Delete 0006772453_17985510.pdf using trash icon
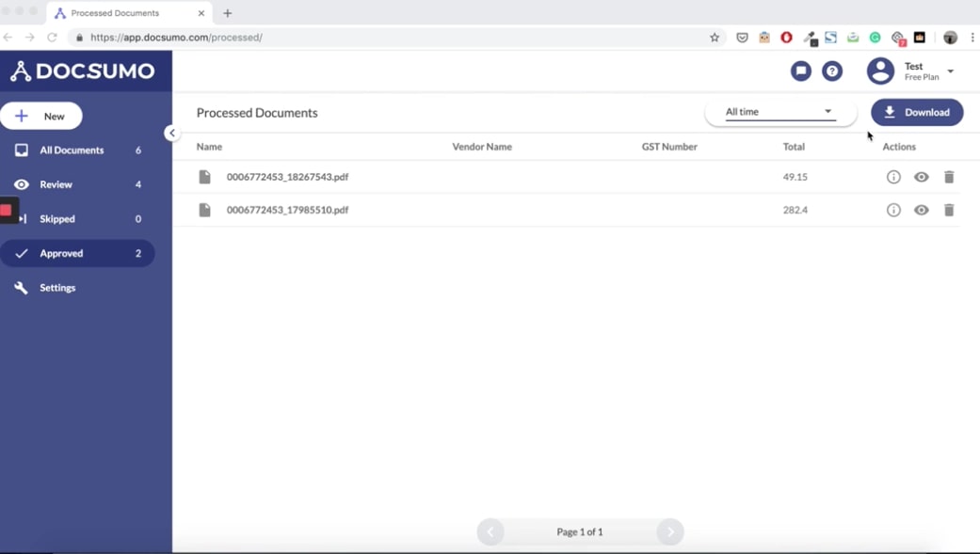Screen dimensions: 980x554 (x=949, y=210)
